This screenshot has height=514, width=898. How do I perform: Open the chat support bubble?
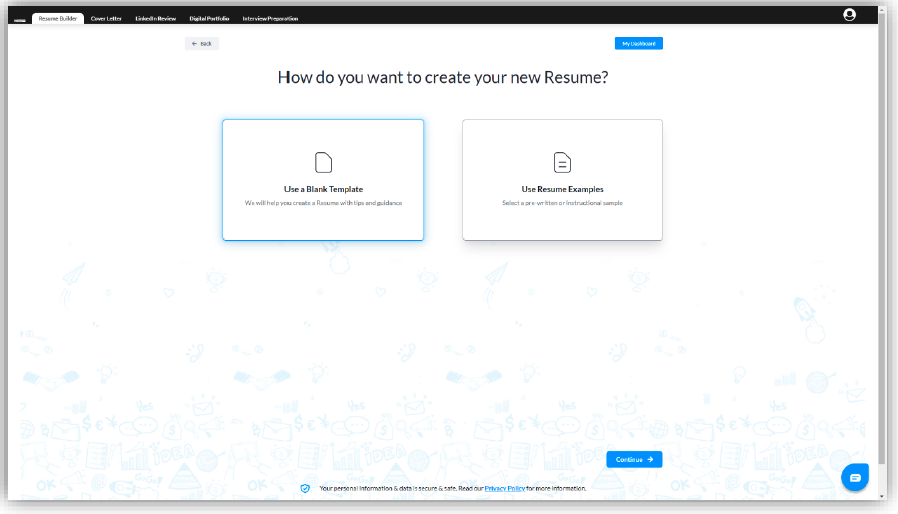[855, 478]
